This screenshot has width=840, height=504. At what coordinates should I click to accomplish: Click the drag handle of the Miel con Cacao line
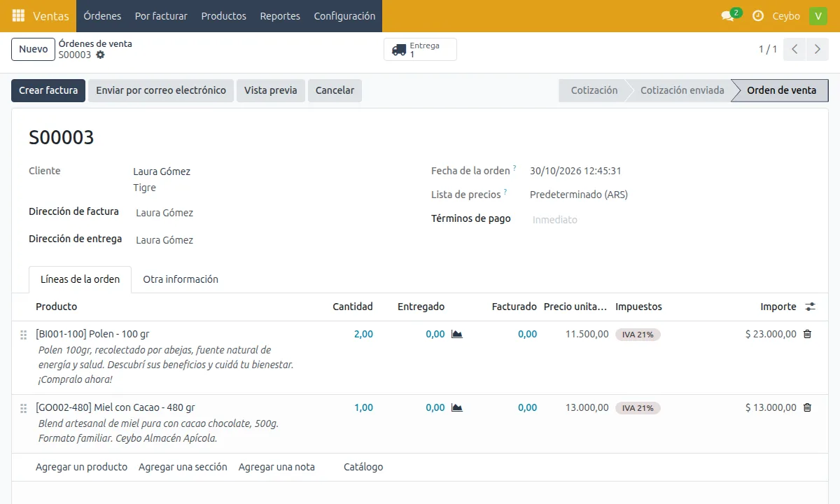pos(23,408)
